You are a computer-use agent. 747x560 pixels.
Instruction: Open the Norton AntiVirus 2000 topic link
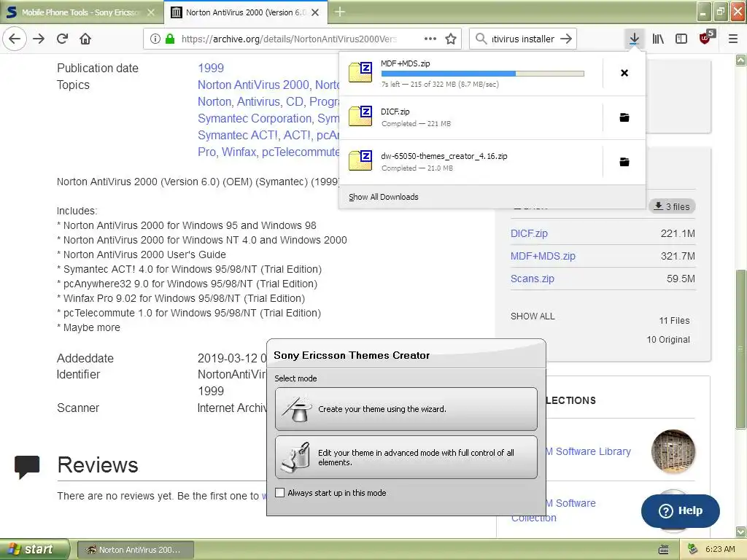click(253, 85)
